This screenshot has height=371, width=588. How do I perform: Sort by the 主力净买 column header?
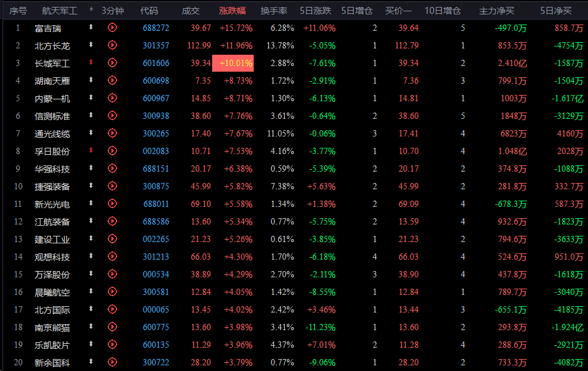497,11
